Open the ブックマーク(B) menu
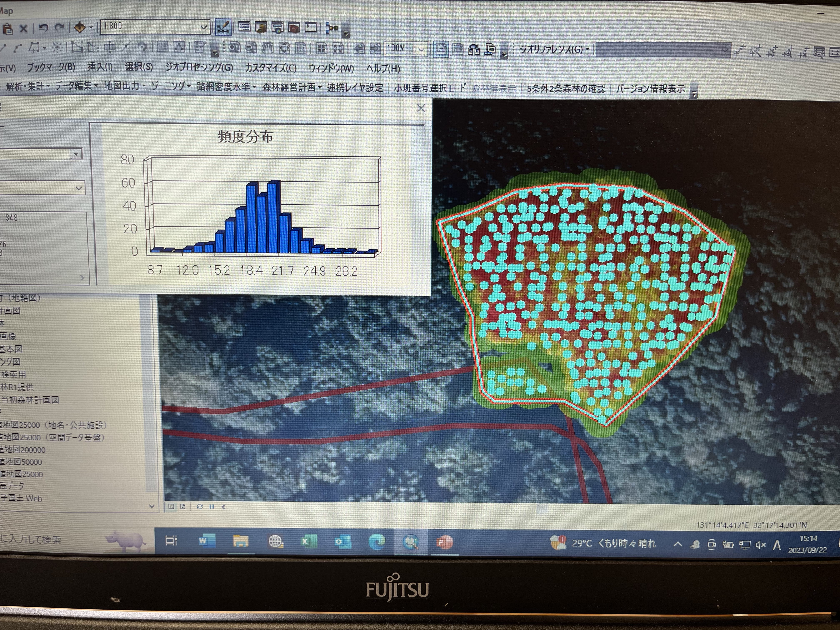Screen dimensions: 840x630 [x=51, y=67]
